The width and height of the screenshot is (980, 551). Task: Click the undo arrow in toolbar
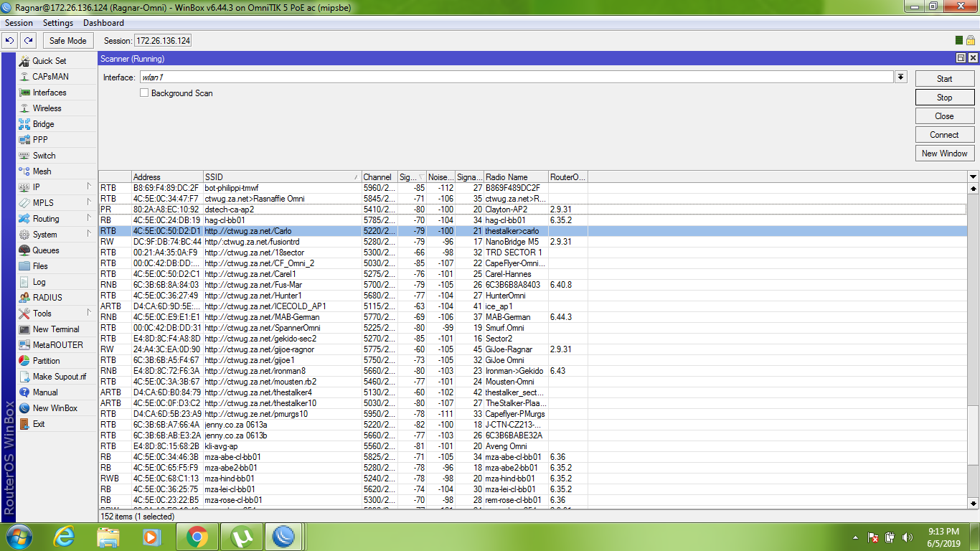click(10, 41)
